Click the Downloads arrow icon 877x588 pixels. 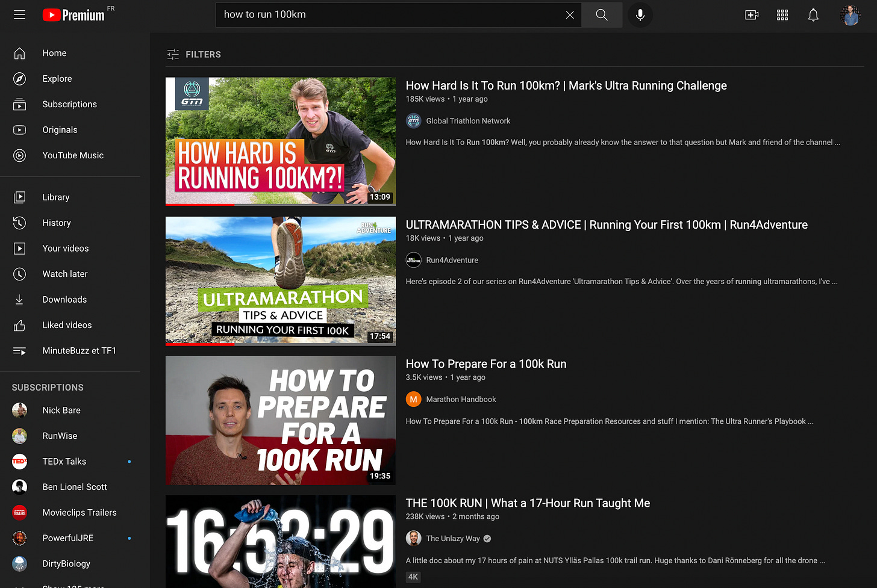pos(19,300)
